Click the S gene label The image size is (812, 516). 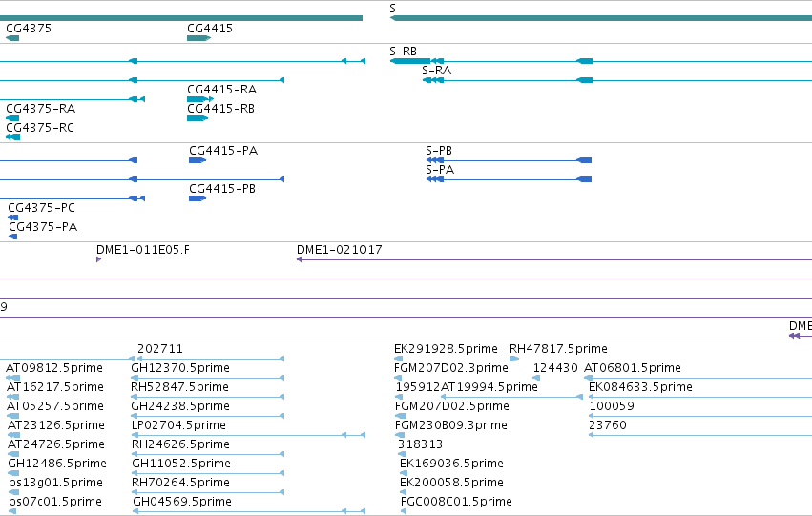coord(392,9)
